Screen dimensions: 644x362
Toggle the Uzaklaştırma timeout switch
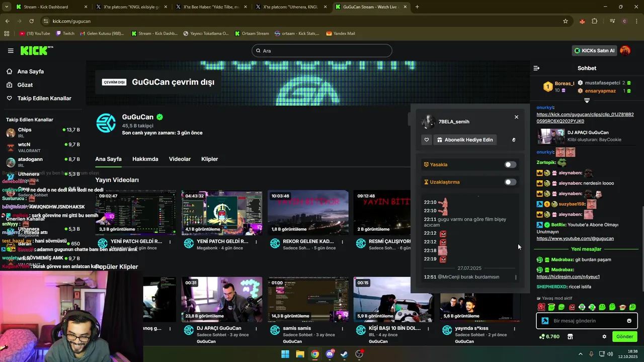510,182
